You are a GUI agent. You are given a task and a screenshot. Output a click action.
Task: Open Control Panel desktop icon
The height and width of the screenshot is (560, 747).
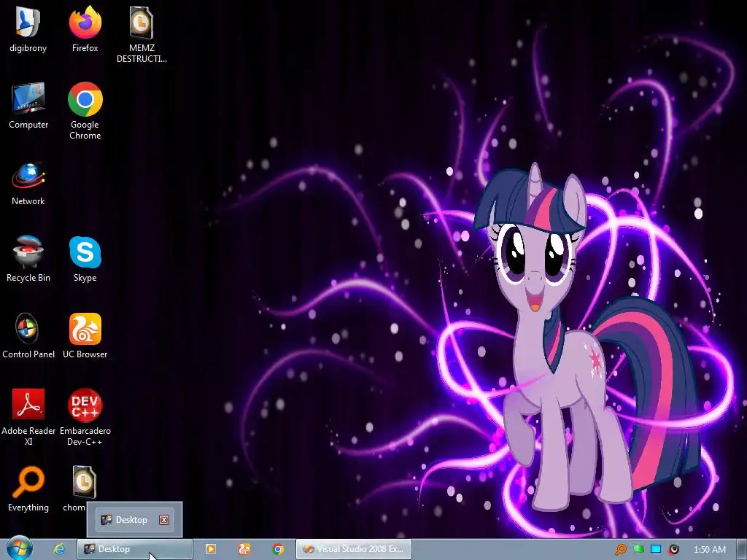pos(28,335)
